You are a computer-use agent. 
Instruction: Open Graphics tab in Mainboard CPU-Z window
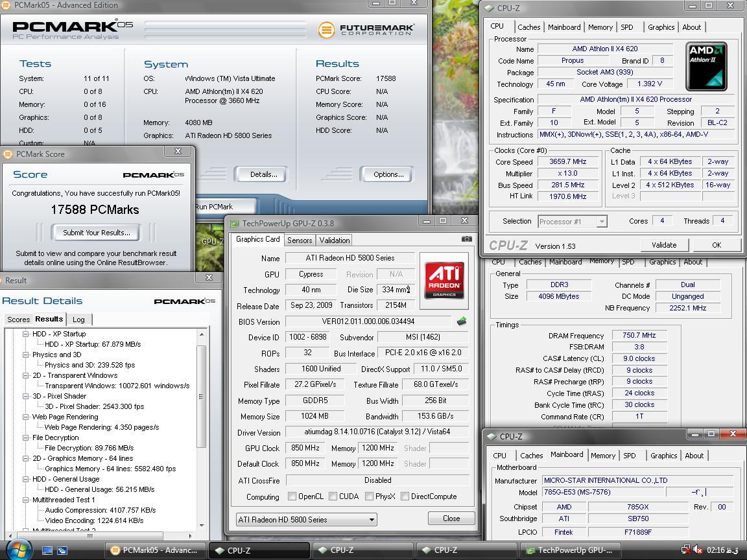(663, 456)
